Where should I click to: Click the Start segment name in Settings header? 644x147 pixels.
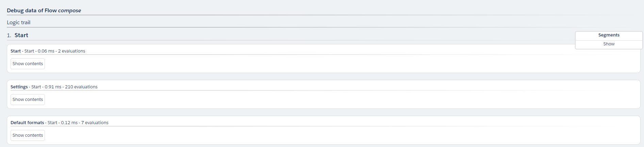coord(36,87)
